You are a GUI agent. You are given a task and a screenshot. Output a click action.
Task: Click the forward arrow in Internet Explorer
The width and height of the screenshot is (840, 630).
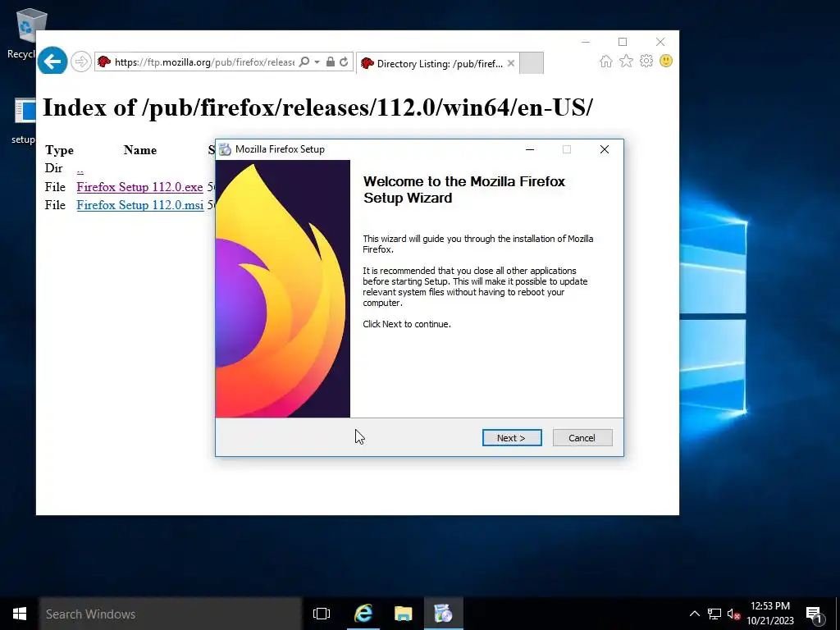[81, 62]
